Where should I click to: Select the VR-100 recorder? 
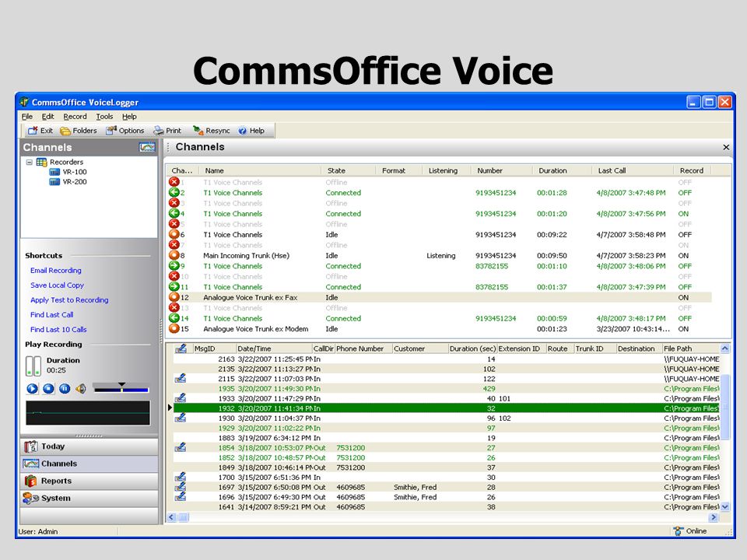pos(68,172)
